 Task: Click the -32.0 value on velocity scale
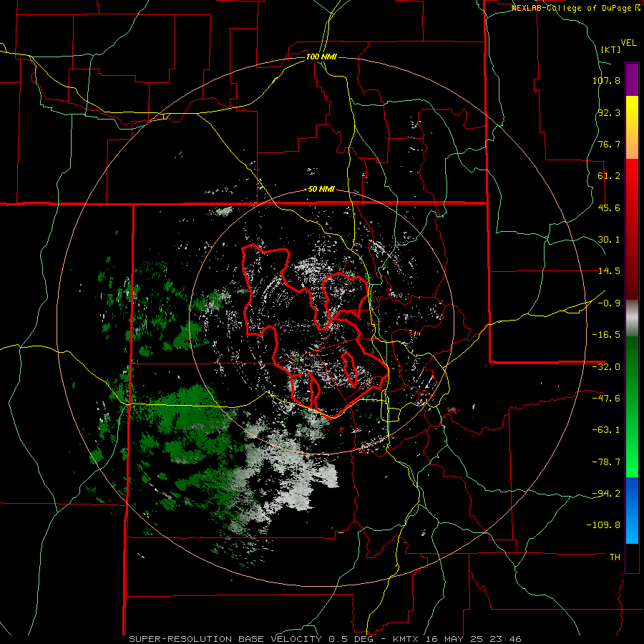click(606, 367)
